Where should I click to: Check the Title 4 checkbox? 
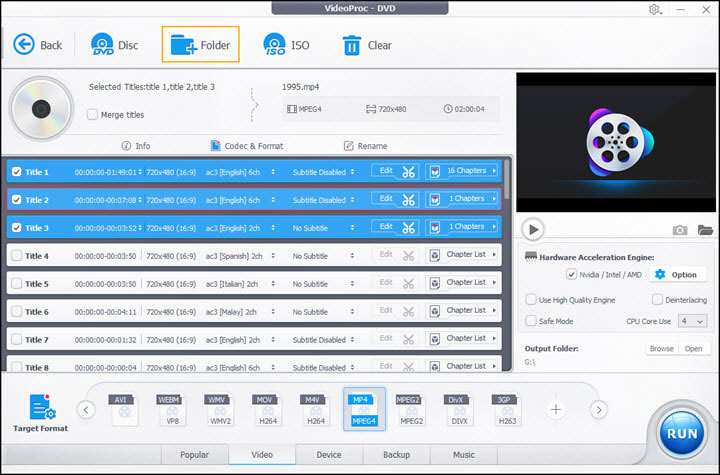[16, 256]
